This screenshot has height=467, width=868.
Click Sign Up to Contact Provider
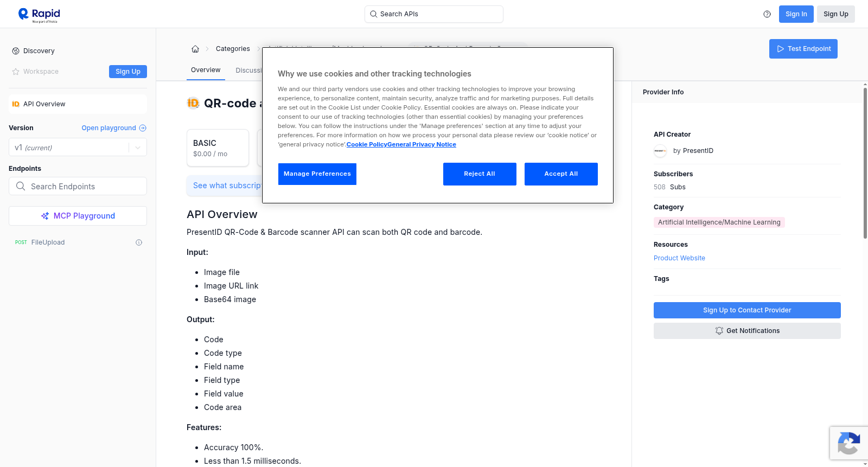click(747, 310)
